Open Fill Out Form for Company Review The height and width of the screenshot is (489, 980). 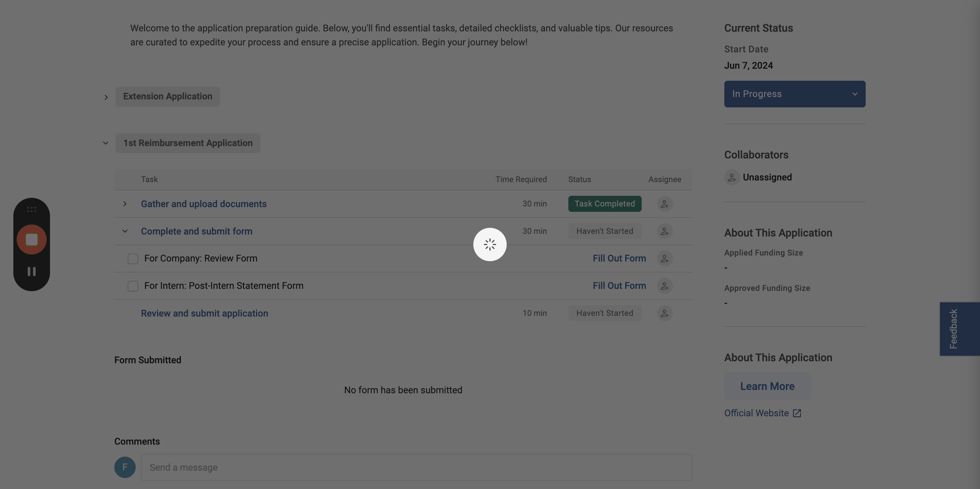[x=619, y=259]
